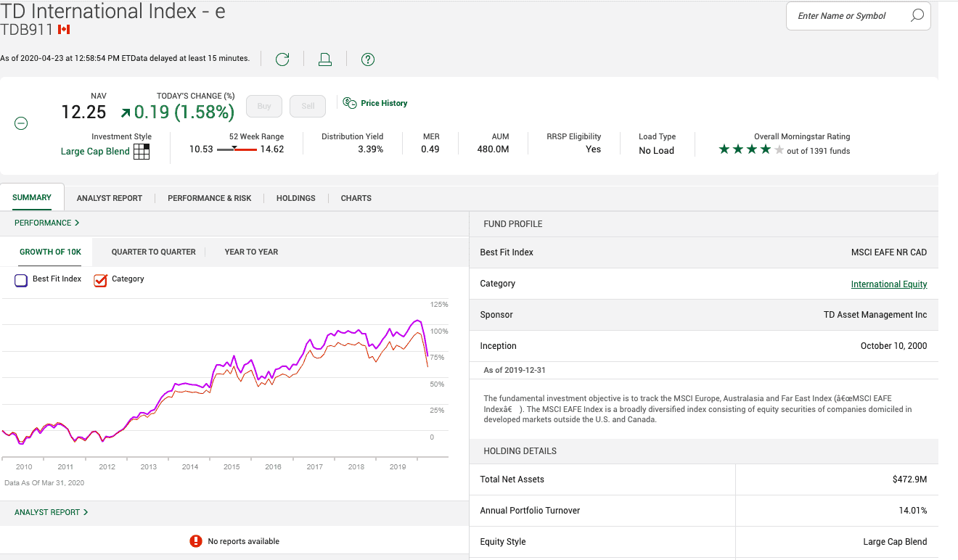Click the Price History coin icon
The image size is (958, 560).
point(350,103)
